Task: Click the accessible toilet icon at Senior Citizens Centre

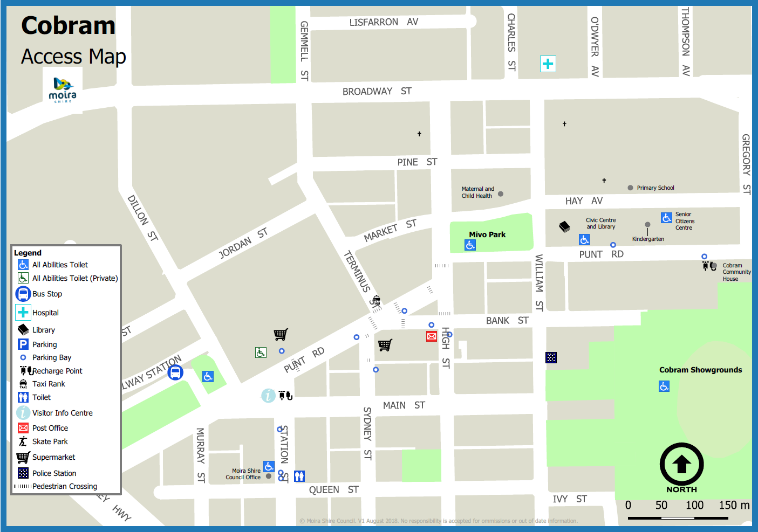Action: [x=666, y=218]
